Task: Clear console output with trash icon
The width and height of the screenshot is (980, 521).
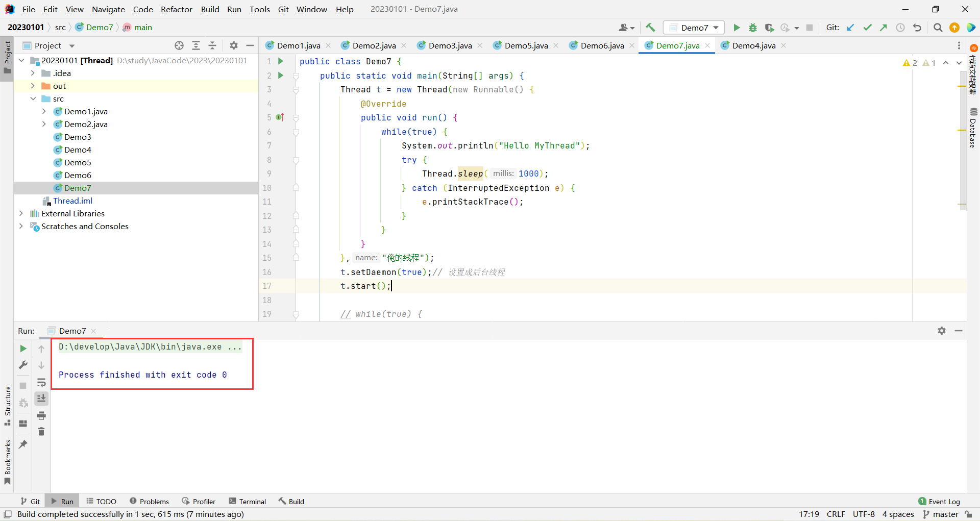Action: tap(41, 432)
